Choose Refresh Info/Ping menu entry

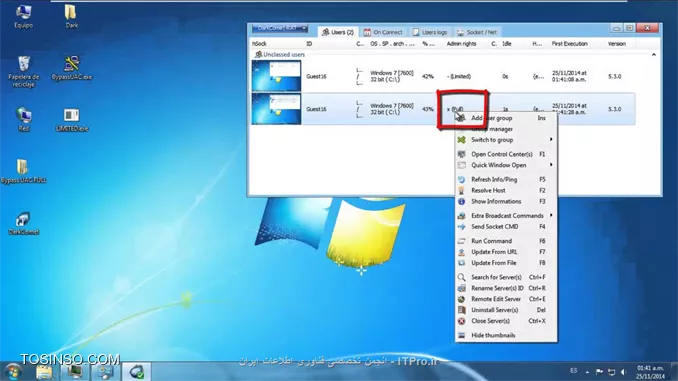tap(506, 179)
